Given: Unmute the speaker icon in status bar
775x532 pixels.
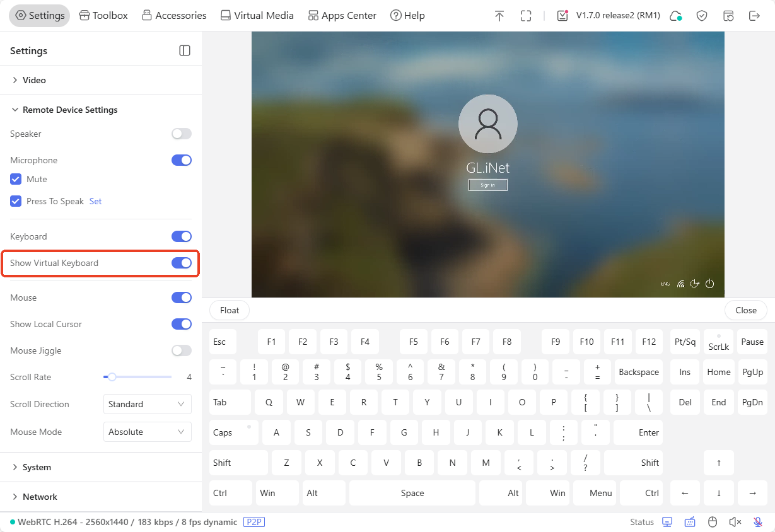Looking at the screenshot, I should point(734,522).
